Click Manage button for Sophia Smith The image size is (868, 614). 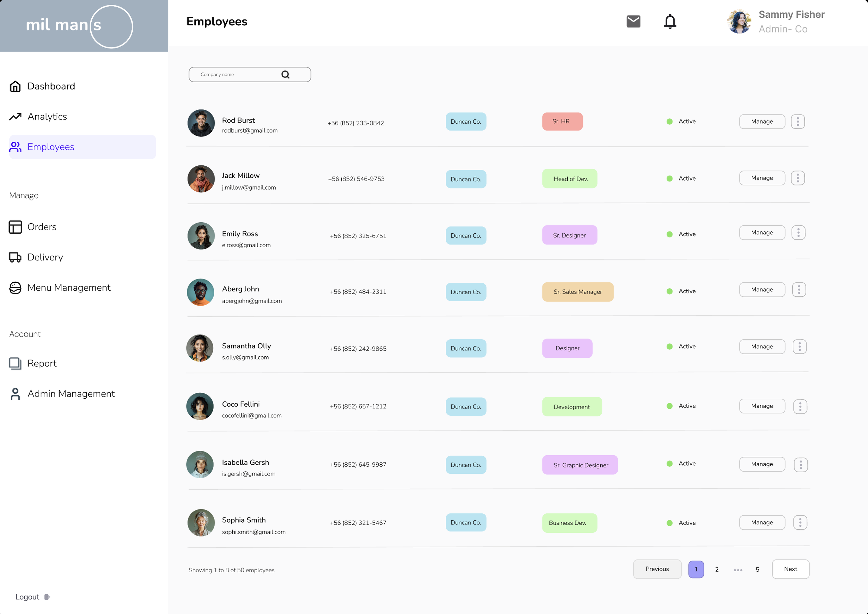click(x=762, y=523)
